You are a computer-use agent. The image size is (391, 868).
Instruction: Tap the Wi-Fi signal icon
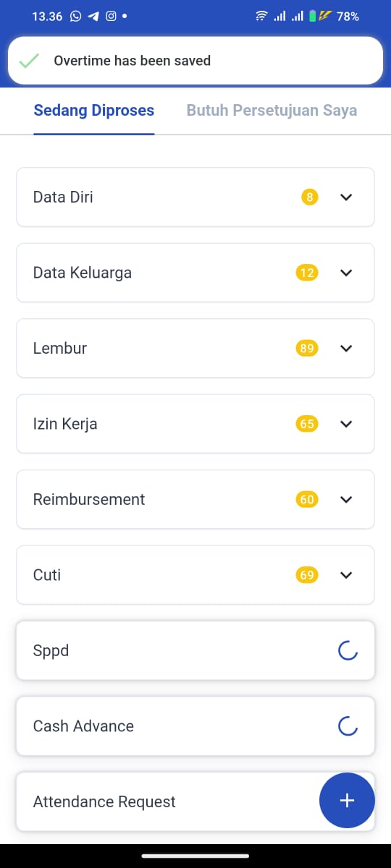tap(261, 16)
